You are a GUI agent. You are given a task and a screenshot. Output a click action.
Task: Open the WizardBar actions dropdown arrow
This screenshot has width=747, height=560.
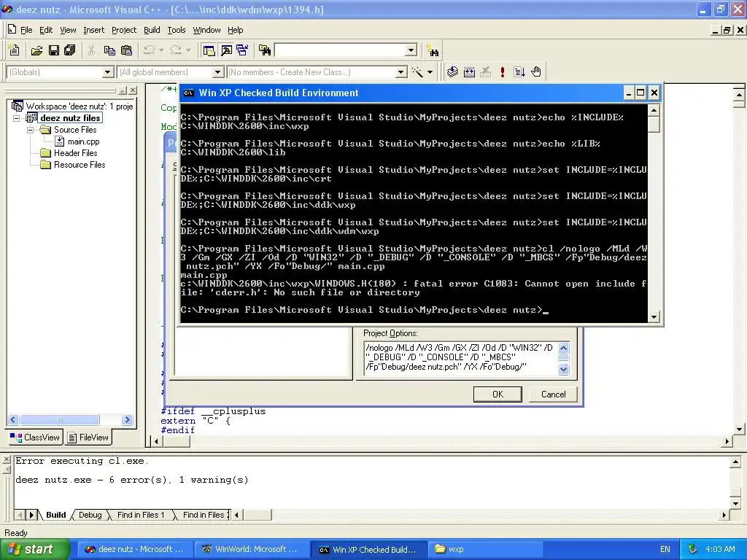(430, 72)
